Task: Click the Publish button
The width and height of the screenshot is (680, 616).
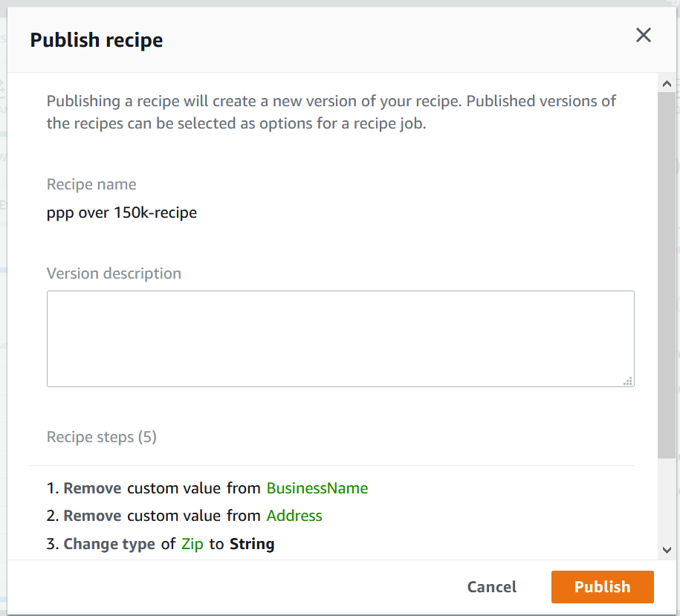Action: [x=602, y=587]
